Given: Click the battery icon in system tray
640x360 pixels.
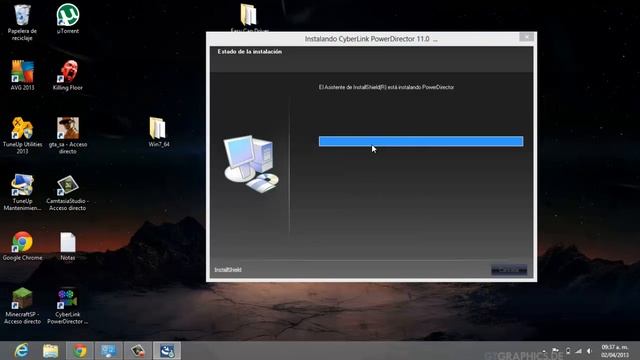Looking at the screenshot, I should click(x=568, y=351).
